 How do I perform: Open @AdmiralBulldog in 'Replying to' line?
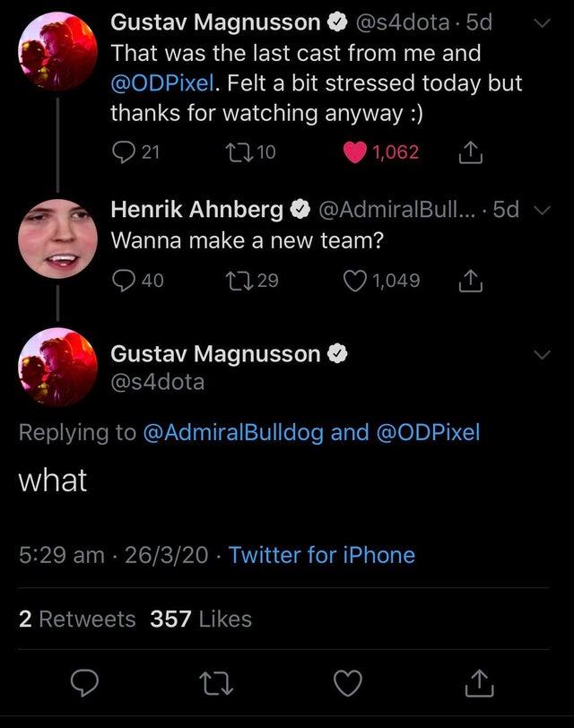point(233,431)
